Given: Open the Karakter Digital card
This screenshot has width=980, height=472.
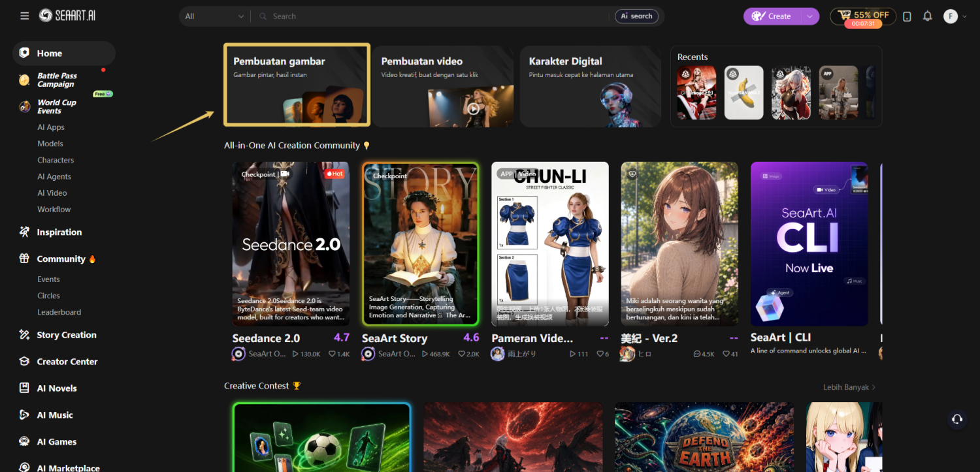Looking at the screenshot, I should click(x=591, y=86).
